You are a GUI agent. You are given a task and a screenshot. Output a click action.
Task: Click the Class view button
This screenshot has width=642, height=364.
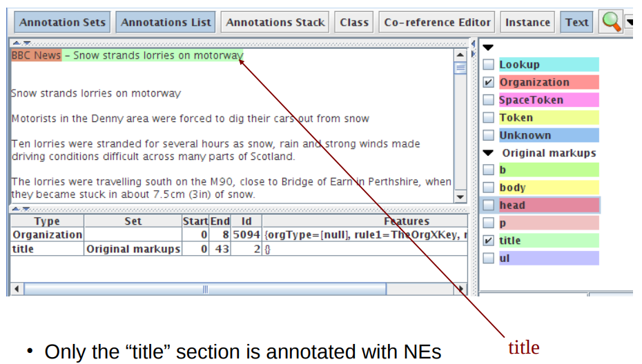(354, 22)
